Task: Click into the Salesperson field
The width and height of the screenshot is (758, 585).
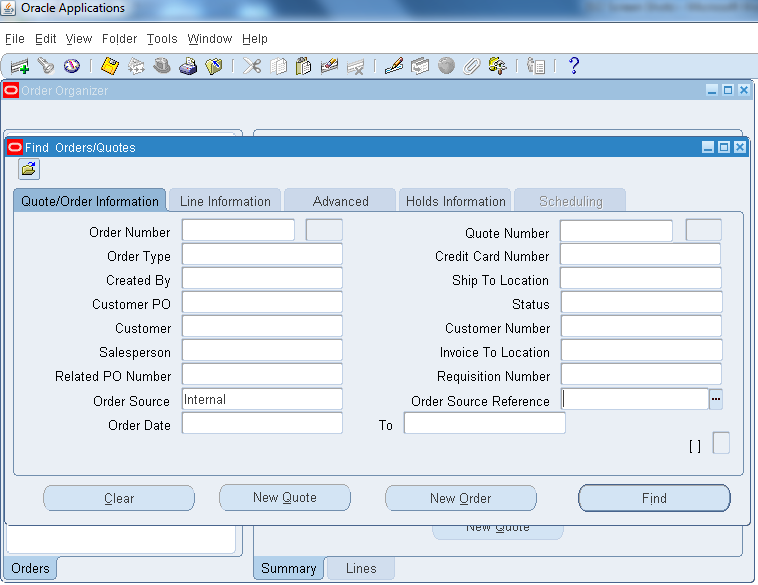Action: (x=262, y=351)
